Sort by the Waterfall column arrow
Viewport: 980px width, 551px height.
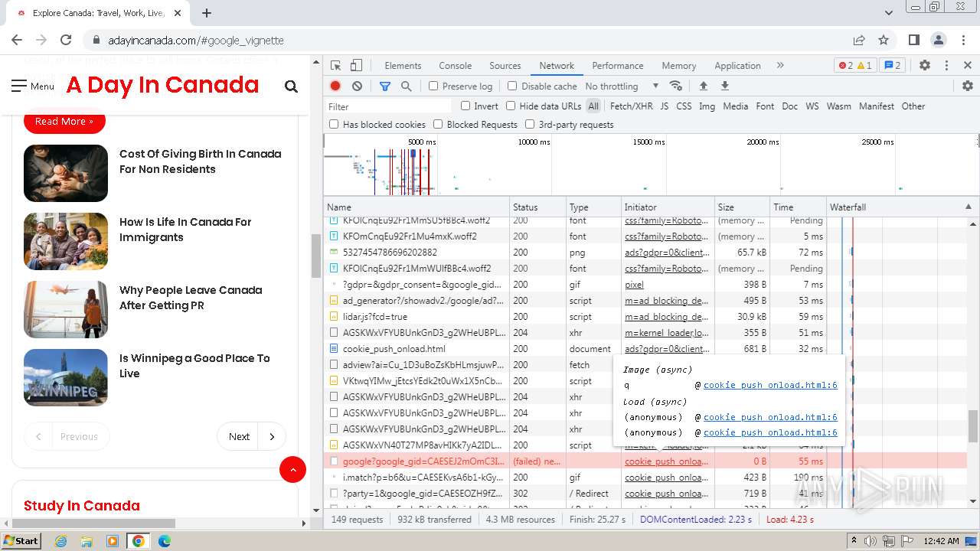[x=968, y=207]
